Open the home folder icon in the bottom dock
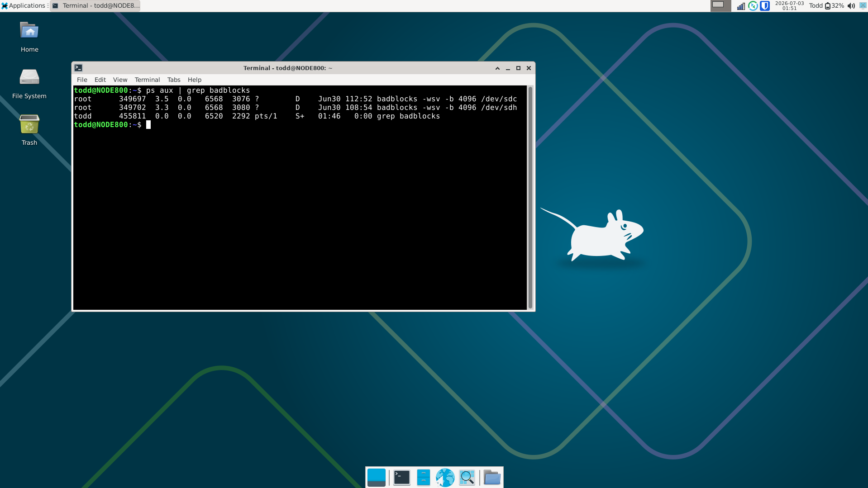The image size is (868, 488). 492,477
